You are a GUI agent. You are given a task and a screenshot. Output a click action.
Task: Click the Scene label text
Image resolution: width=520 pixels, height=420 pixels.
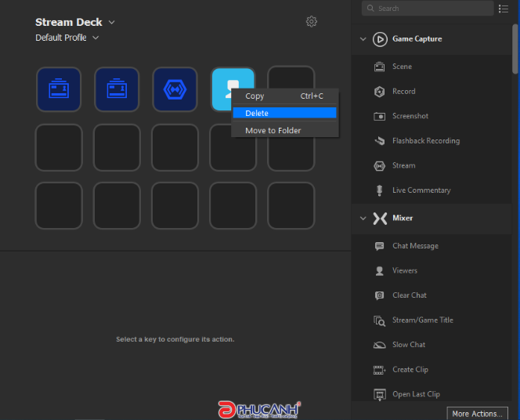point(402,67)
